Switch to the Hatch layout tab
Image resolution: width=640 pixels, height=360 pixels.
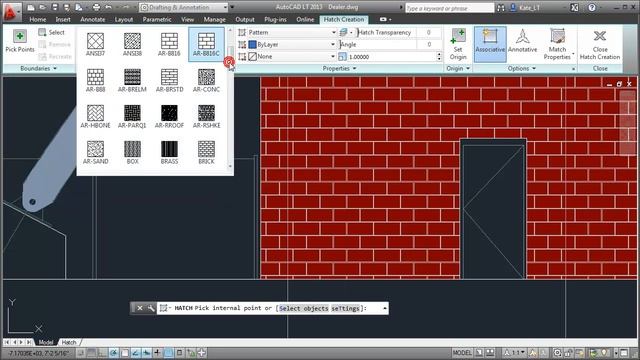(69, 342)
